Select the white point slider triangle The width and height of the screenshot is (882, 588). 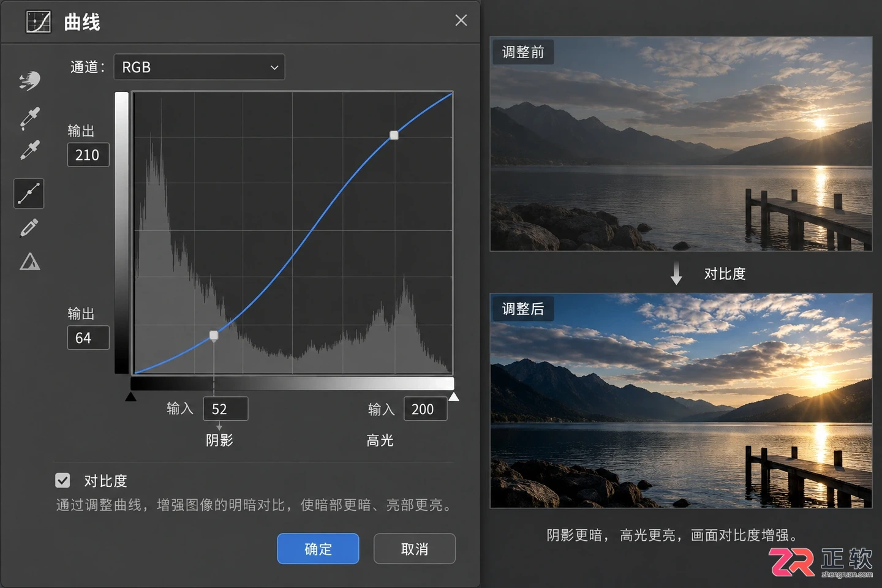(454, 397)
